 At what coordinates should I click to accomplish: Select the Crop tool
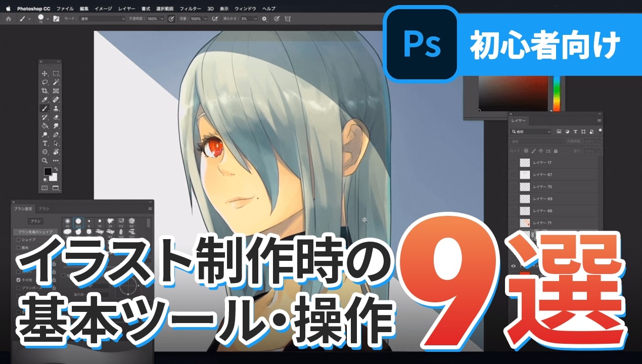[x=45, y=91]
